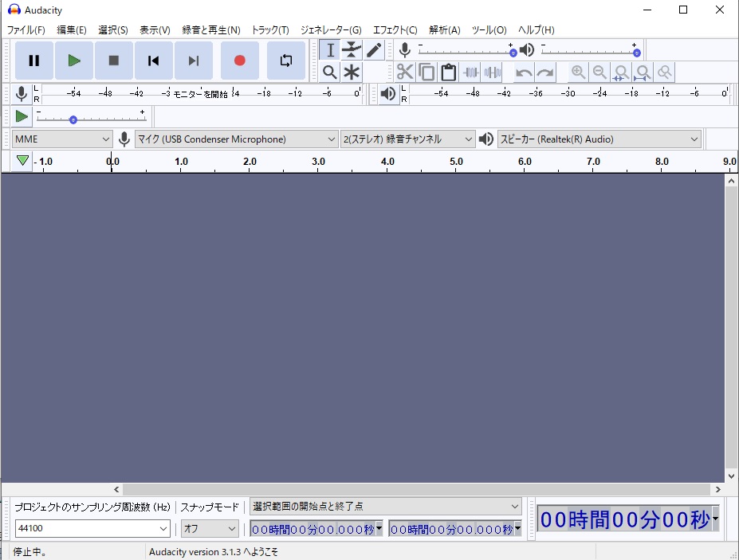Click the Zoom Out icon

(x=599, y=72)
